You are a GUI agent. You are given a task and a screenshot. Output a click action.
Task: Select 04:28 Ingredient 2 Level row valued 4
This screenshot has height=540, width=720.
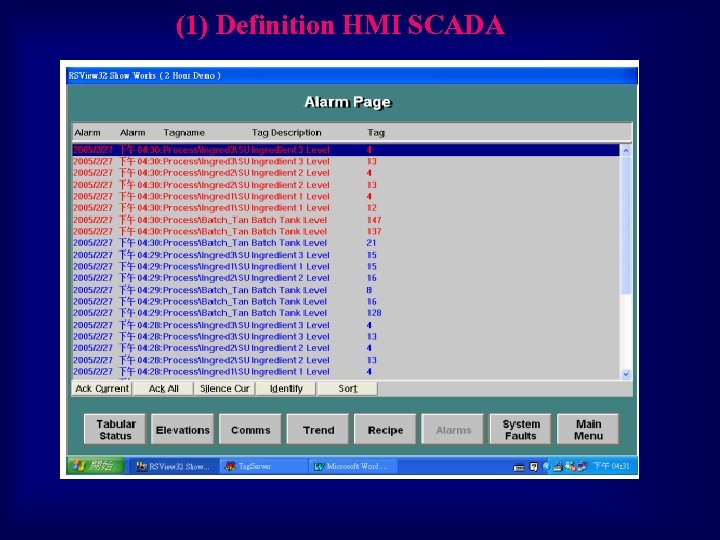(x=346, y=348)
